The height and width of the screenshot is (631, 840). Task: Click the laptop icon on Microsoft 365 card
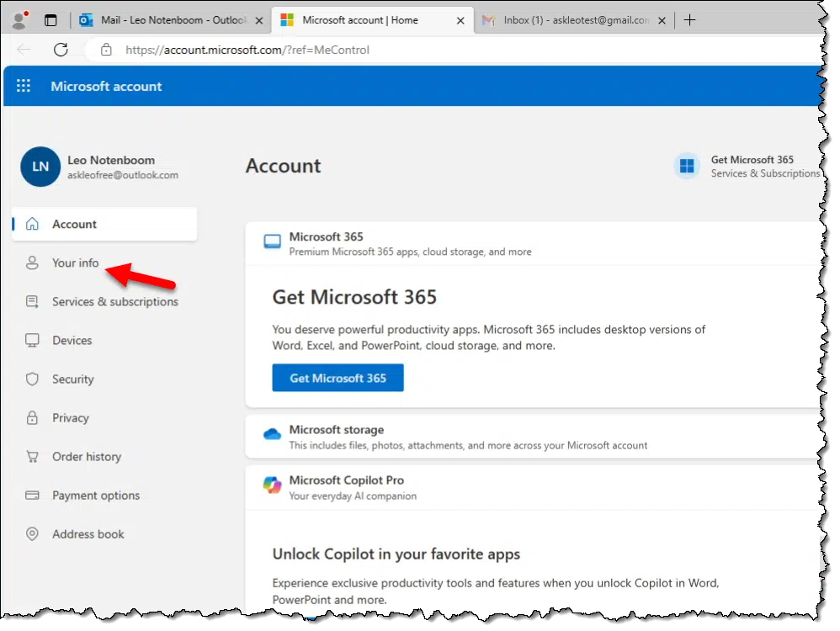point(272,241)
